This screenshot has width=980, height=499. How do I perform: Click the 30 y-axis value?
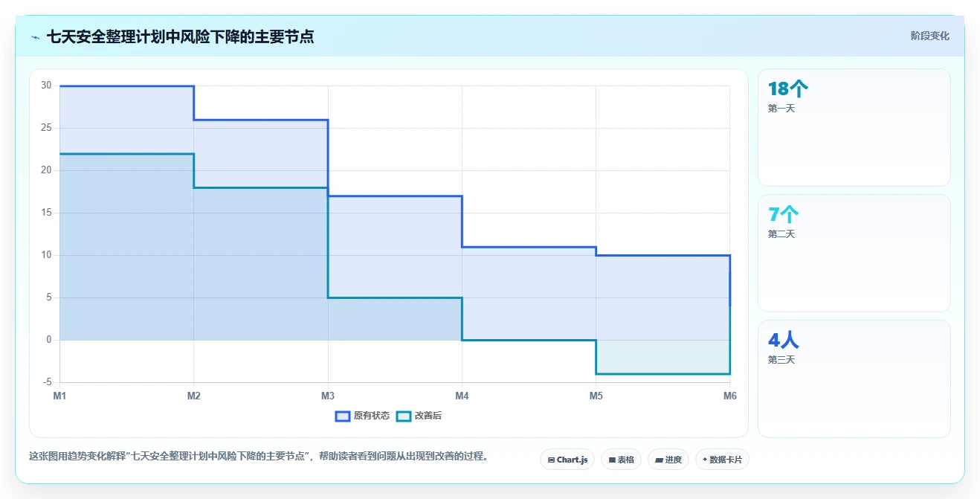click(46, 86)
